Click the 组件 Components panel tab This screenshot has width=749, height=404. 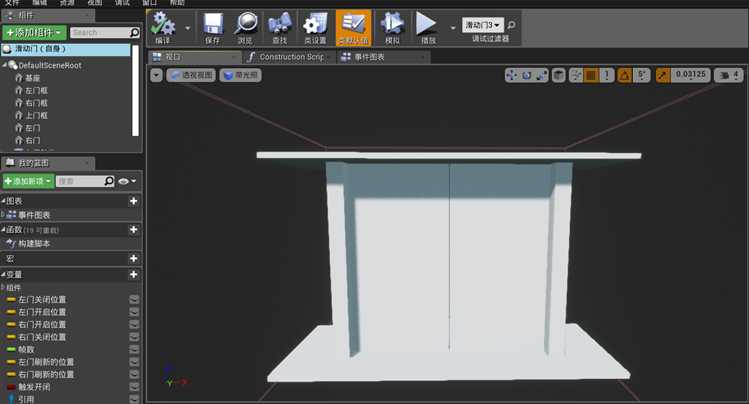48,15
